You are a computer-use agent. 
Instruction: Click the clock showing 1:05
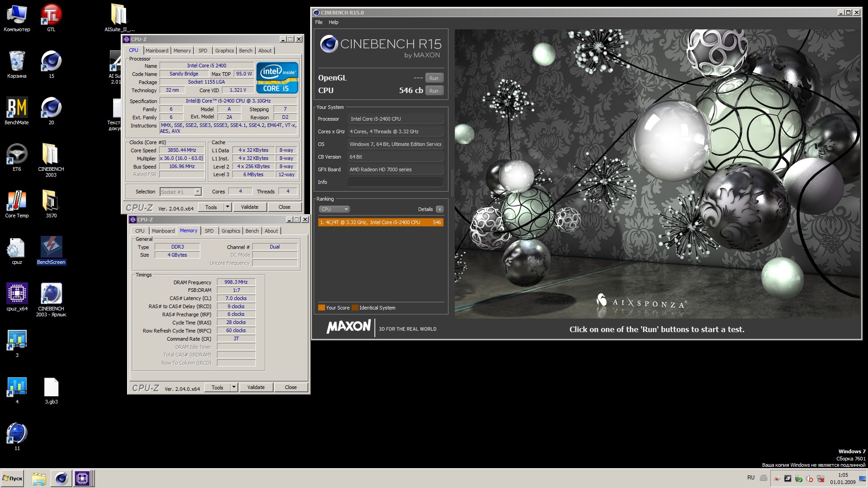[x=843, y=475]
